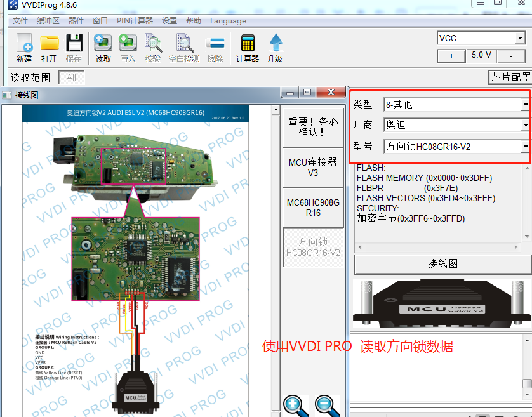The height and width of the screenshot is (417, 532).
Task: Click the Audi ESL wiring diagram image
Action: click(136, 261)
